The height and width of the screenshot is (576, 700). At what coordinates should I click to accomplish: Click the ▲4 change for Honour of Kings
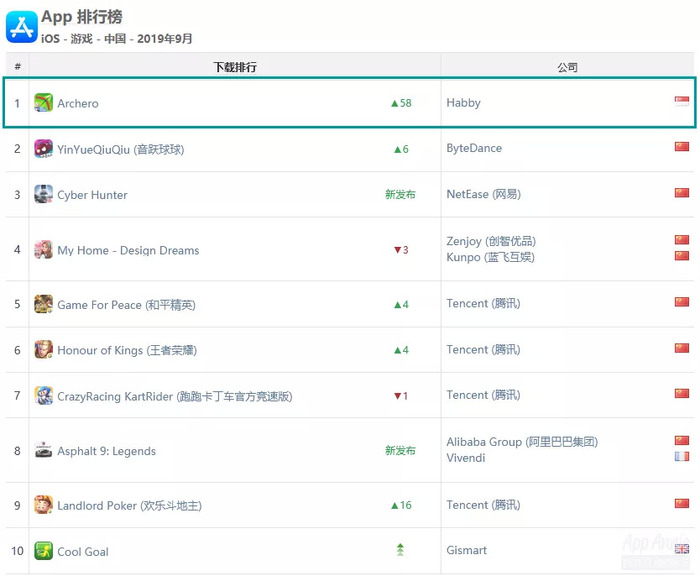click(x=401, y=350)
